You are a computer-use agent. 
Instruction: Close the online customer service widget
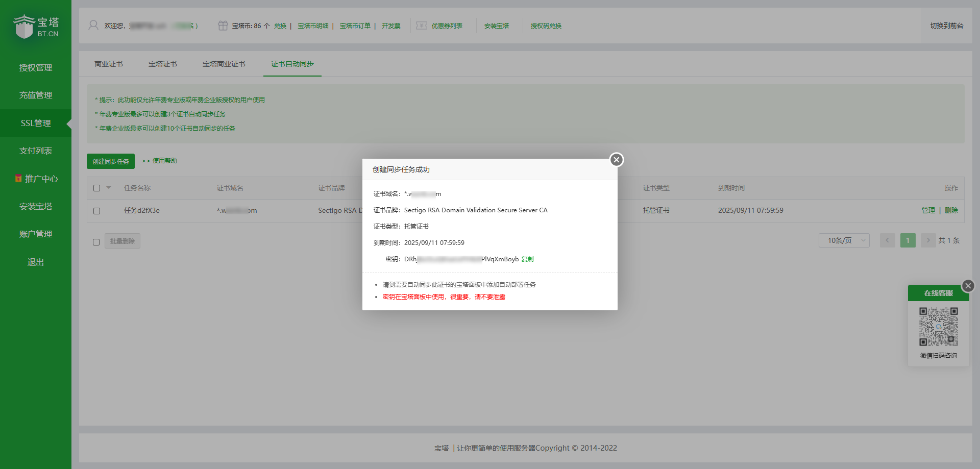tap(968, 286)
